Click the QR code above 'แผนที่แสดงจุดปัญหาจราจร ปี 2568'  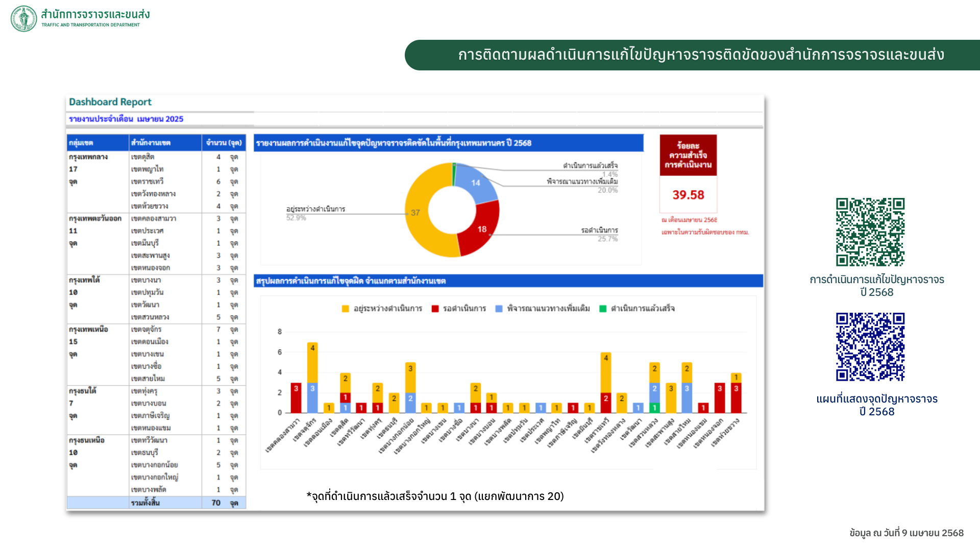click(x=870, y=347)
